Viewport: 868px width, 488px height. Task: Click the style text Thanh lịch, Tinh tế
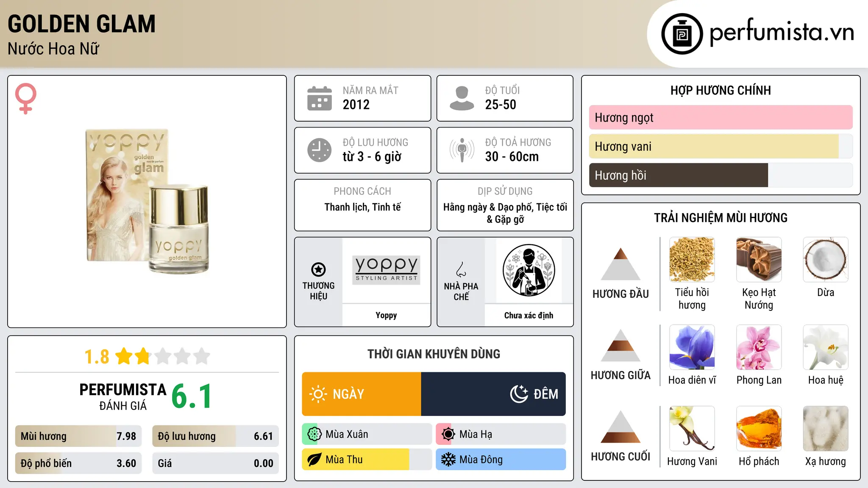[x=362, y=207]
